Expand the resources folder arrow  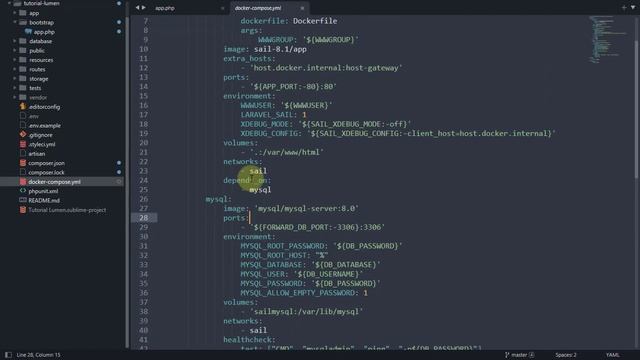tap(15, 60)
